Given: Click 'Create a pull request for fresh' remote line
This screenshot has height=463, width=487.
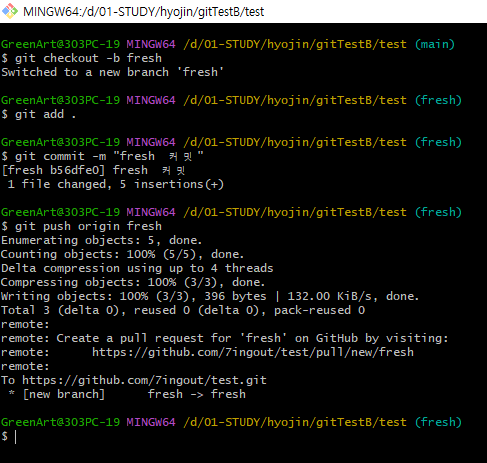Looking at the screenshot, I should 225,338.
